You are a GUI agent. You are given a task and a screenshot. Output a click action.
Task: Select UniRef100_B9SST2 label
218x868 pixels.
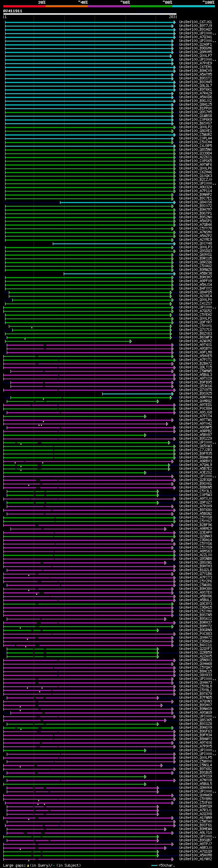pyautogui.click(x=196, y=78)
